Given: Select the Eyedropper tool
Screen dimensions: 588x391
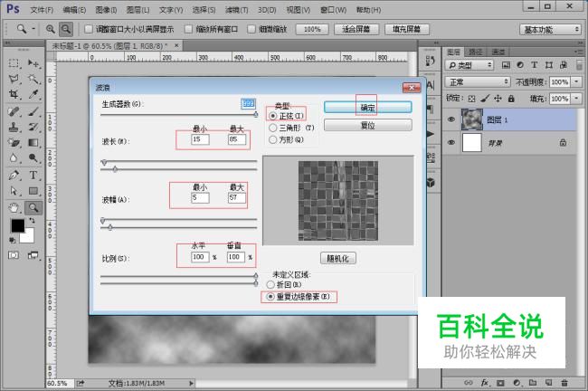Looking at the screenshot, I should (x=33, y=94).
